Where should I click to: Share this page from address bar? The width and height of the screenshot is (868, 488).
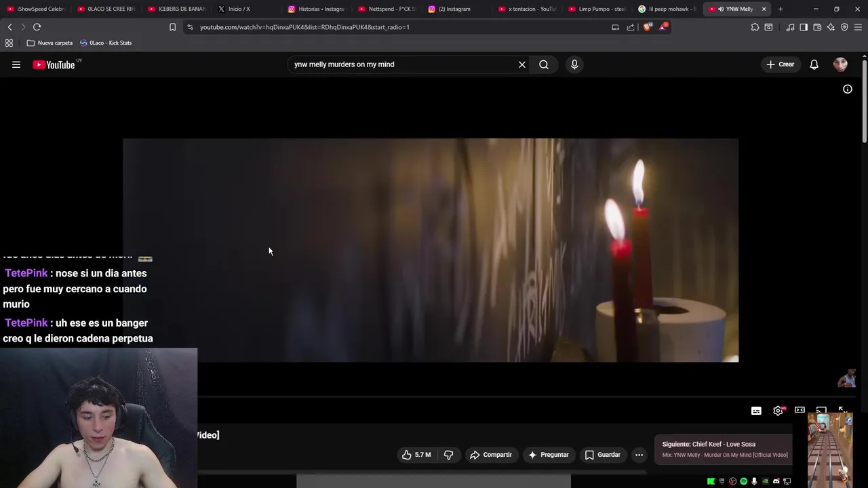click(631, 27)
